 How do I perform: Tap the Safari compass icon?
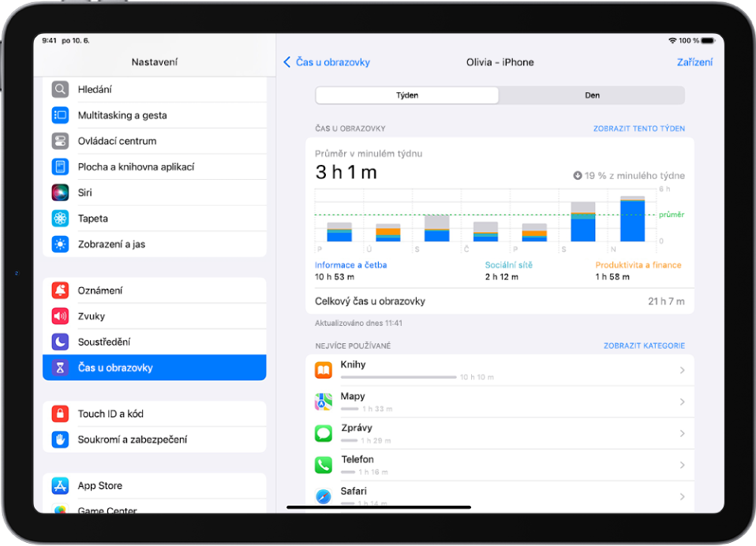point(324,496)
